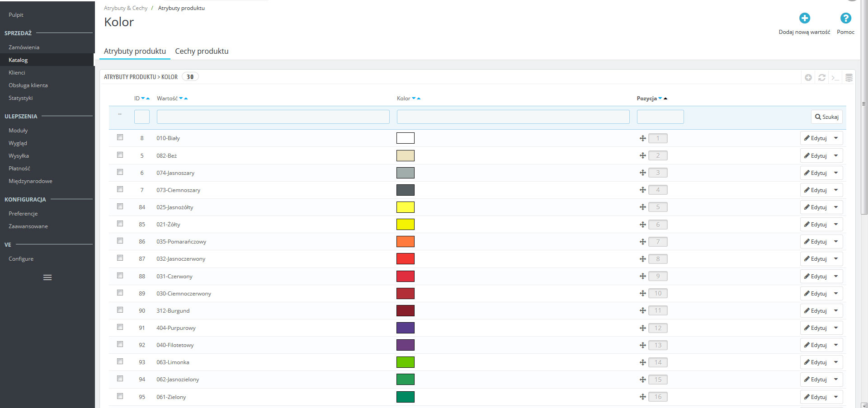The width and height of the screenshot is (868, 408).
Task: Expand Edytuj dropdown for 021-Żółty
Action: [x=836, y=225]
